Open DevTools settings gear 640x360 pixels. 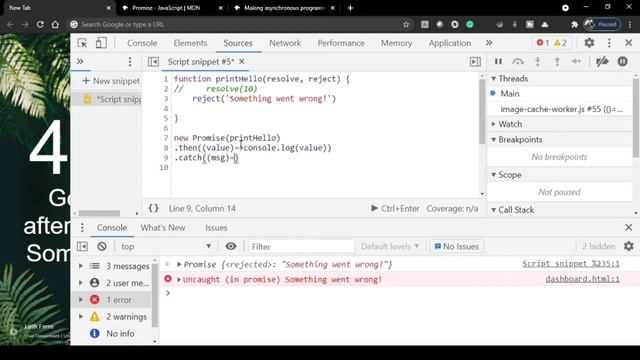click(589, 43)
